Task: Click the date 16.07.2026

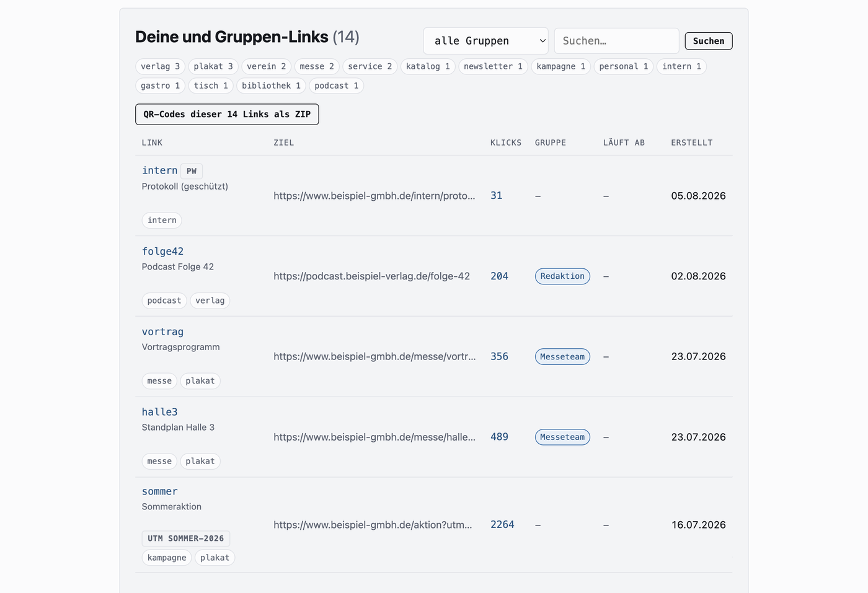Action: [698, 525]
